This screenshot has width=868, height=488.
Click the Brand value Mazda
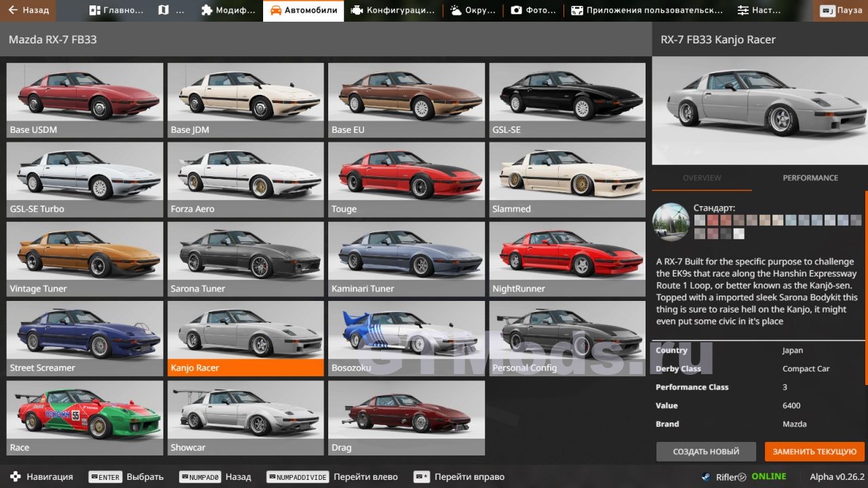pos(794,424)
